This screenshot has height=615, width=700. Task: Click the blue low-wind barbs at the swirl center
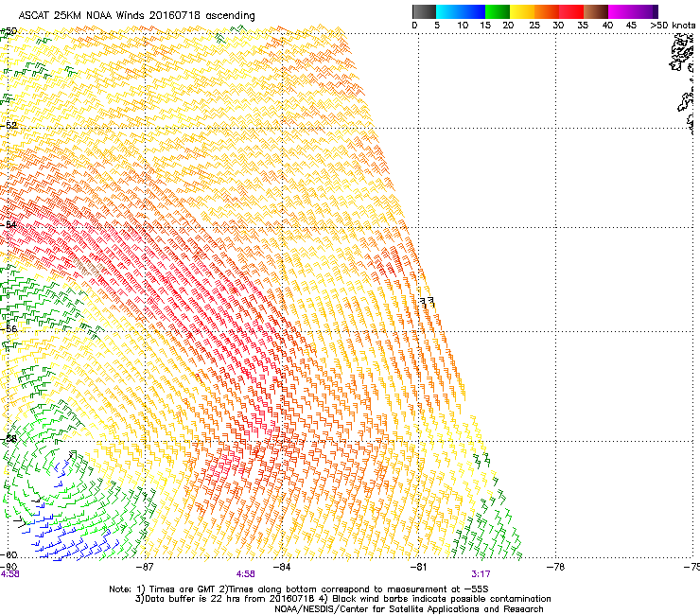61,469
